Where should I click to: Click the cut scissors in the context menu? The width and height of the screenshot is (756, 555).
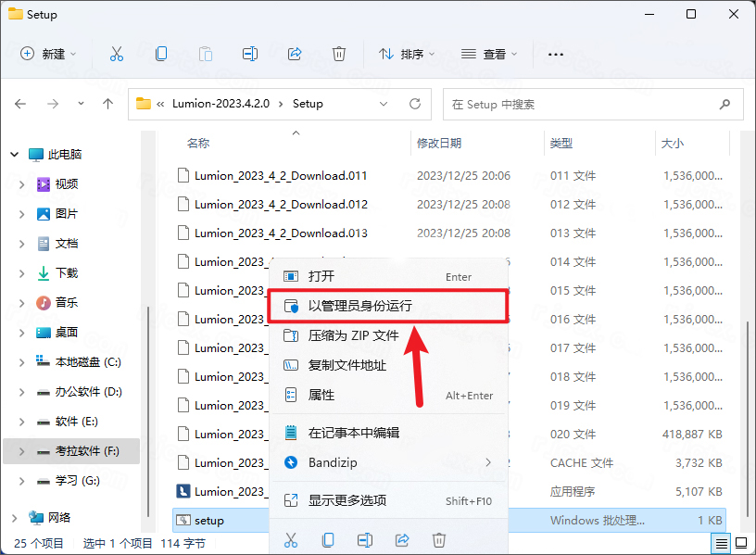pos(291,540)
